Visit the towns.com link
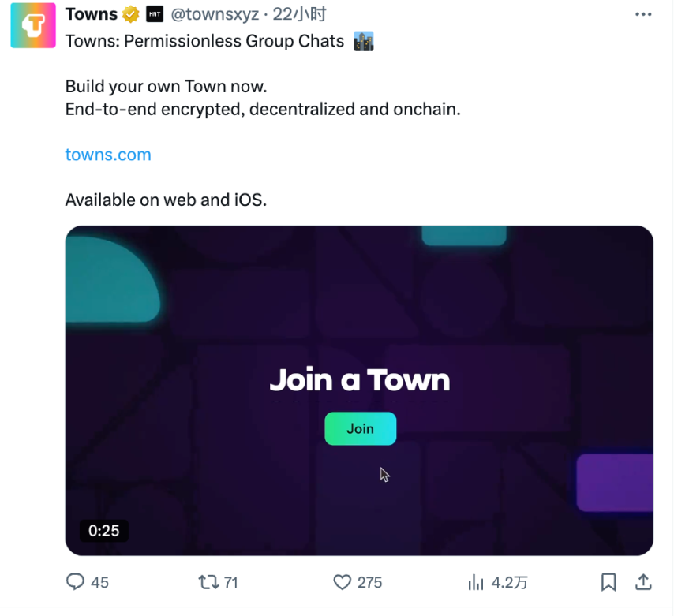Image resolution: width=689 pixels, height=616 pixels. 107,155
